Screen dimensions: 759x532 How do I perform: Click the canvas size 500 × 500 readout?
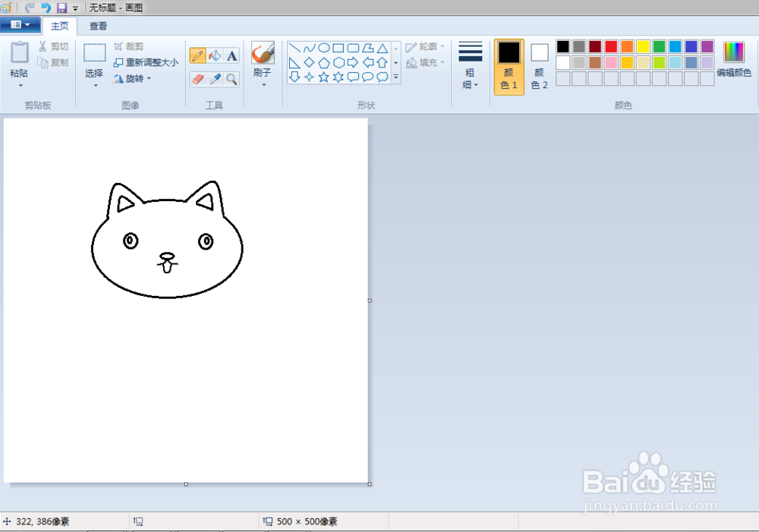pos(307,521)
